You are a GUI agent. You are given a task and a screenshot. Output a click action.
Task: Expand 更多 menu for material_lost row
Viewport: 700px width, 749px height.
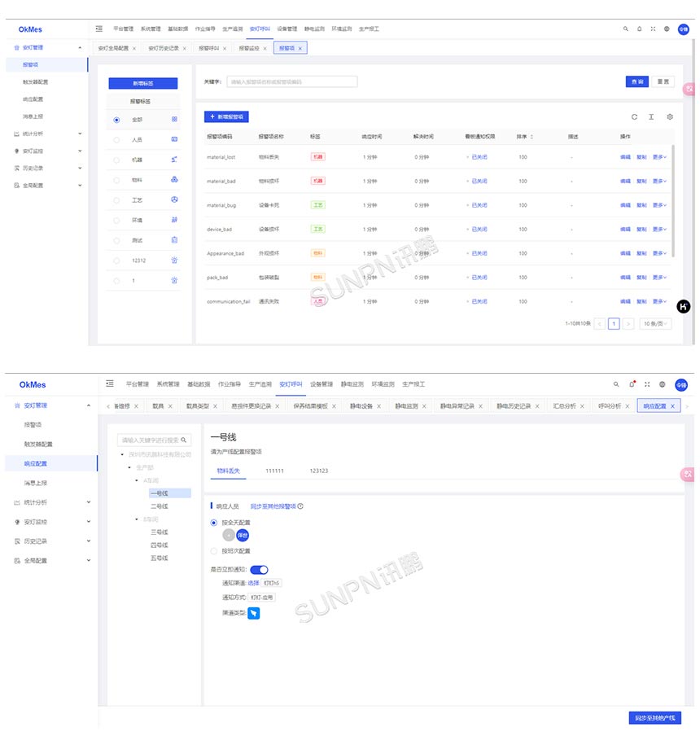[x=659, y=158]
